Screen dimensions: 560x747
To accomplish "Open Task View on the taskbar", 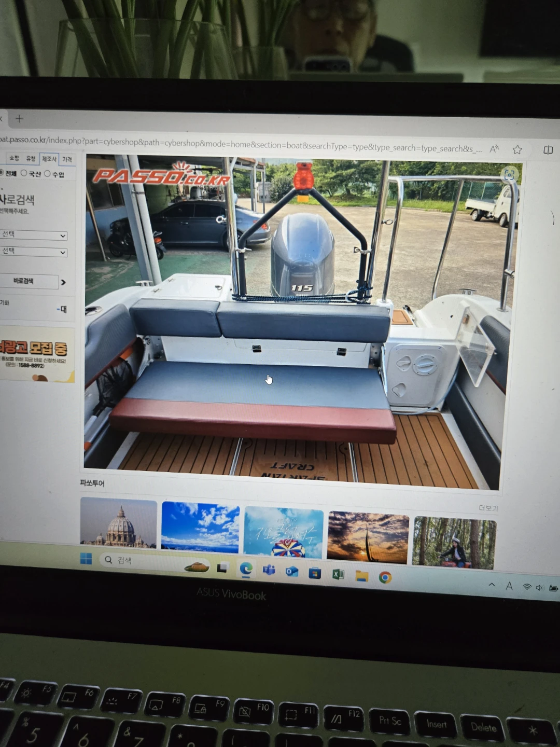I will (222, 567).
